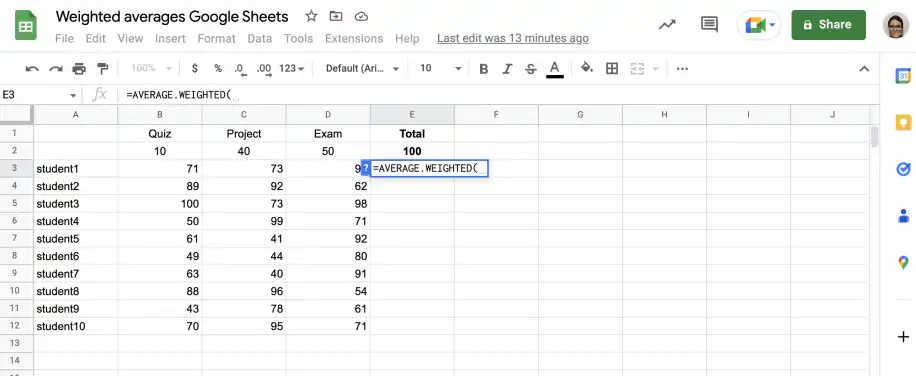The height and width of the screenshot is (376, 916).
Task: Decrease decimal places
Action: [240, 69]
